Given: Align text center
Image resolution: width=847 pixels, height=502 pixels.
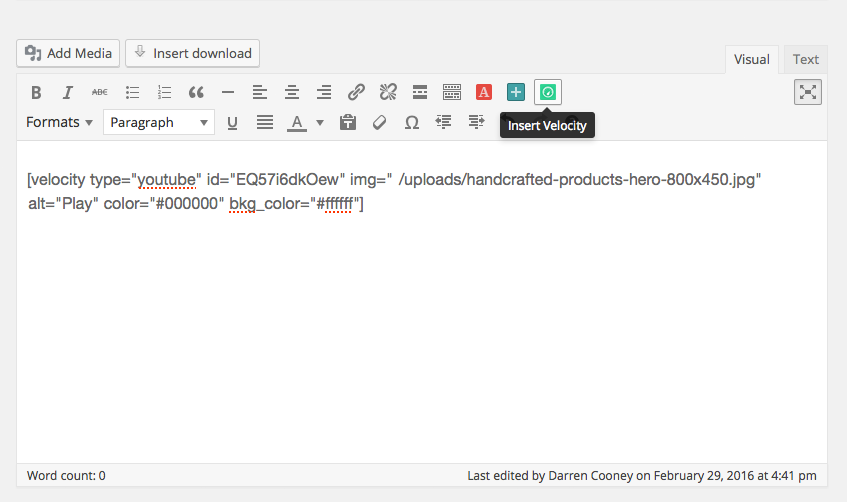Looking at the screenshot, I should 292,92.
